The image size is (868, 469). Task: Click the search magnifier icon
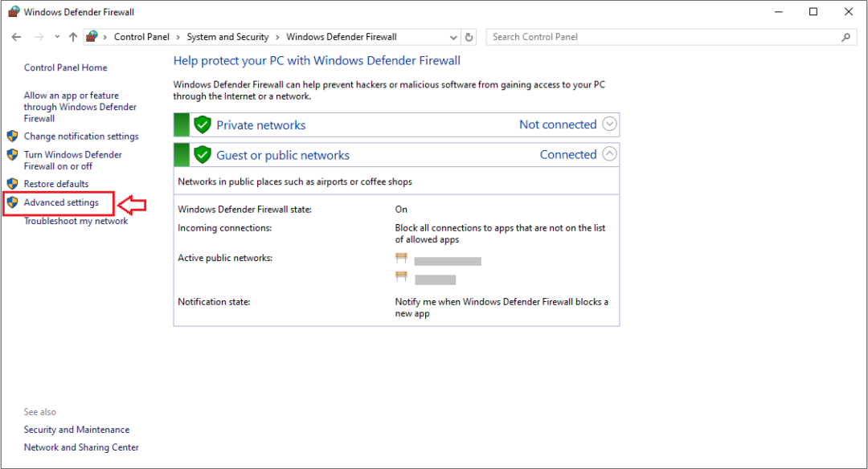[845, 37]
